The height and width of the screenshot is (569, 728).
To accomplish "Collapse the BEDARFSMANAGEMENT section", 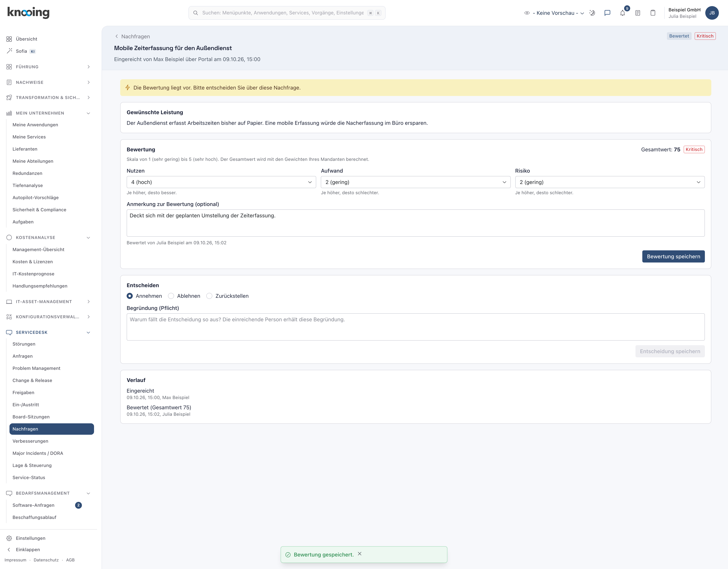I will pos(48,493).
